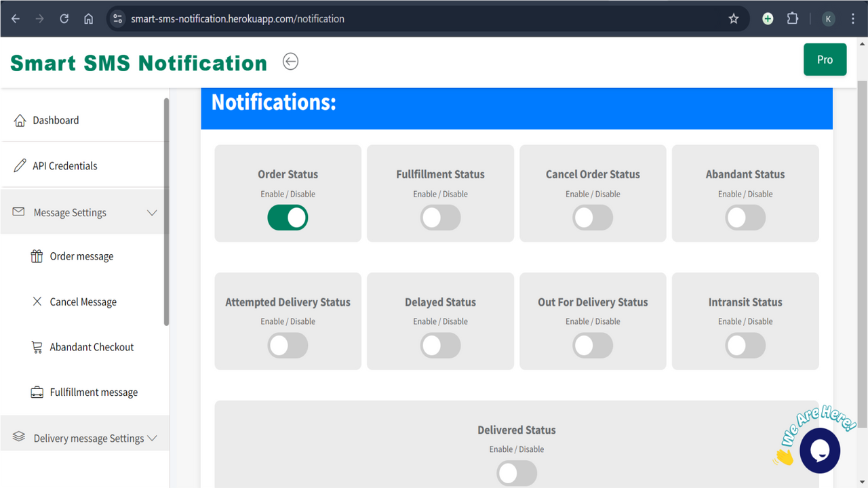Click the API Credentials pencil icon
The height and width of the screenshot is (488, 868).
coord(20,165)
